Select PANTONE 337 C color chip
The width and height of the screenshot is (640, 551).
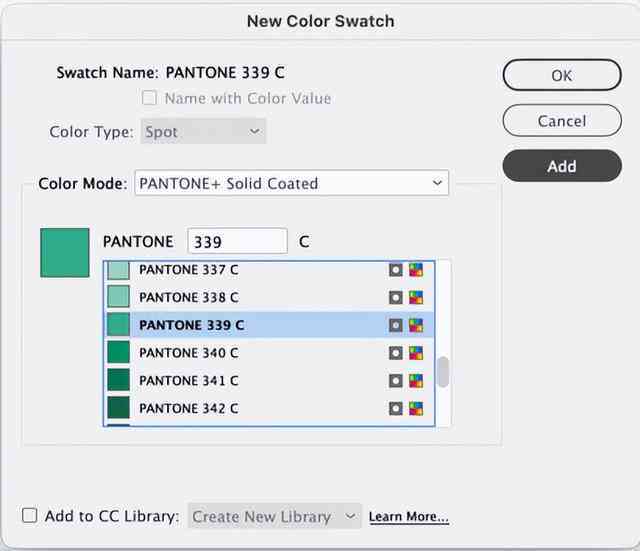[x=118, y=270]
